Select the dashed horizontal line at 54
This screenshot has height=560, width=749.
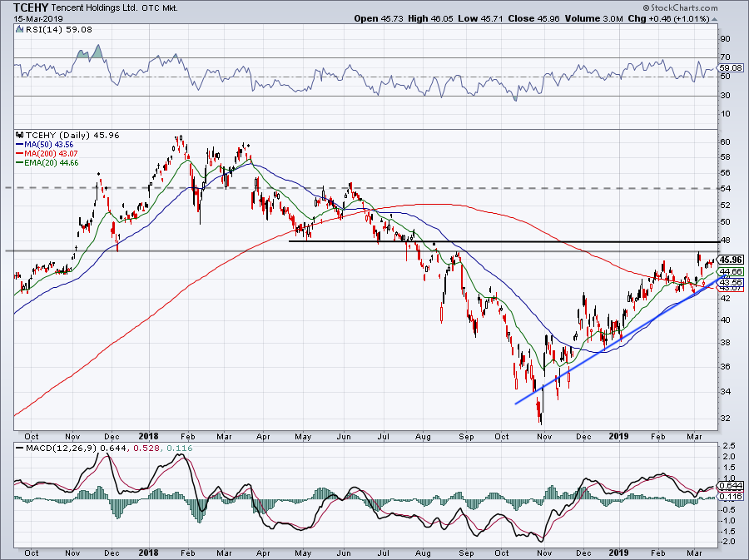[362, 188]
